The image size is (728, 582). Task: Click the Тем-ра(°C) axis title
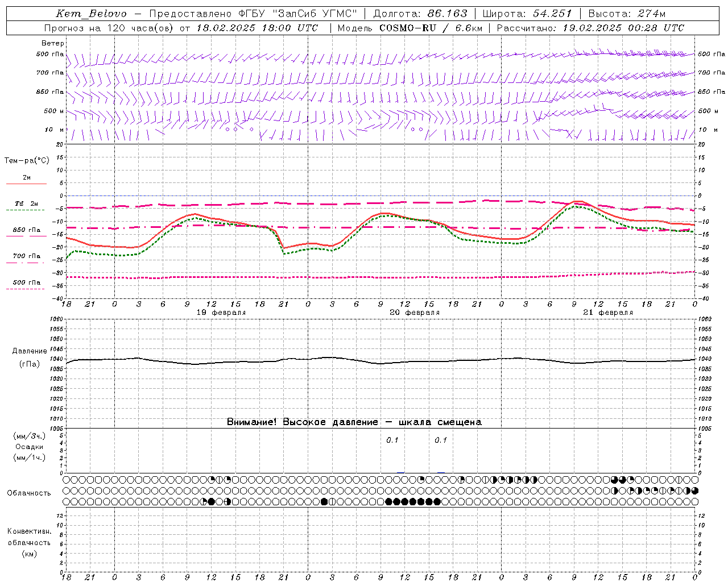pos(27,161)
